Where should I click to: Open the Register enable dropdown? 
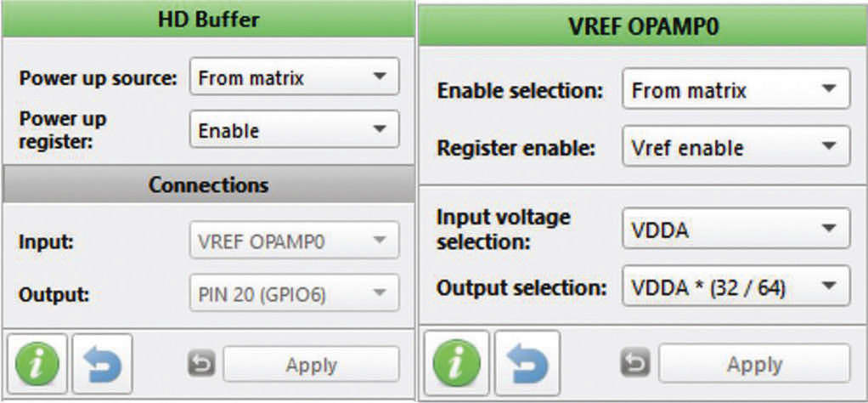(x=736, y=146)
